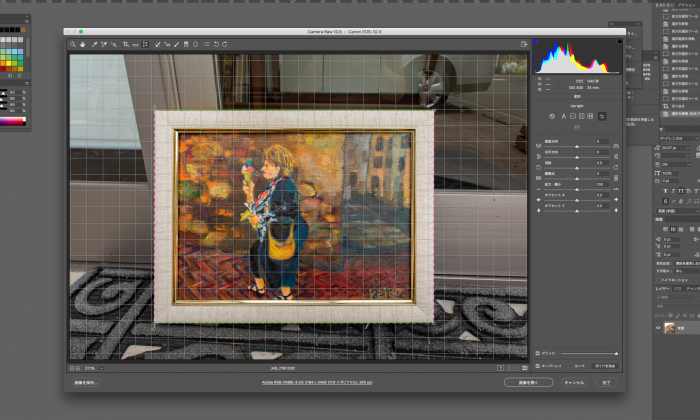
Task: Click 完了 done button
Action: point(606,383)
